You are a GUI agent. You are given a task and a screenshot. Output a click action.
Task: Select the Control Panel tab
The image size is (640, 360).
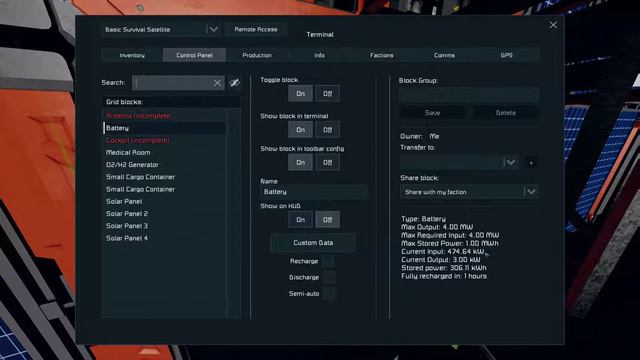pos(194,55)
